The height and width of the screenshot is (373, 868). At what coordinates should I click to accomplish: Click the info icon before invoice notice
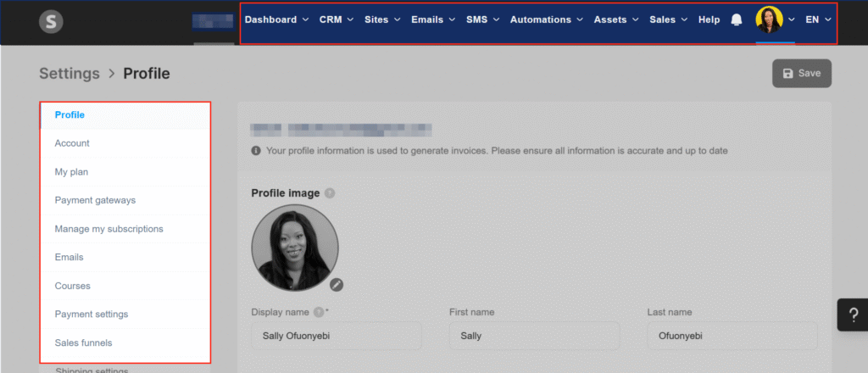point(256,151)
